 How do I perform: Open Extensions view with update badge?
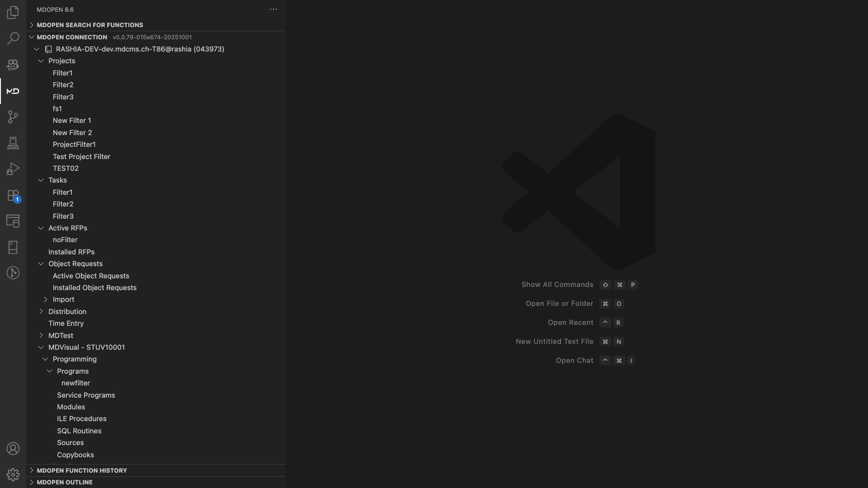pyautogui.click(x=13, y=195)
